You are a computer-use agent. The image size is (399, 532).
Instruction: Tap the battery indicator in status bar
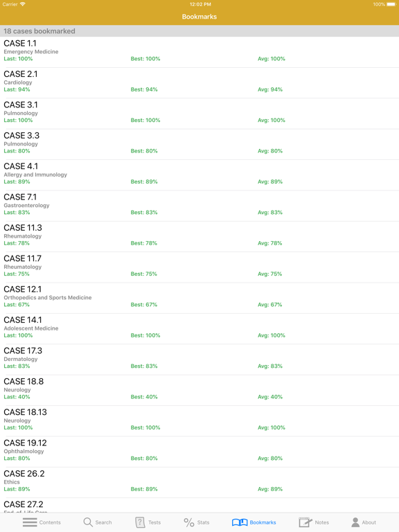(x=391, y=4)
